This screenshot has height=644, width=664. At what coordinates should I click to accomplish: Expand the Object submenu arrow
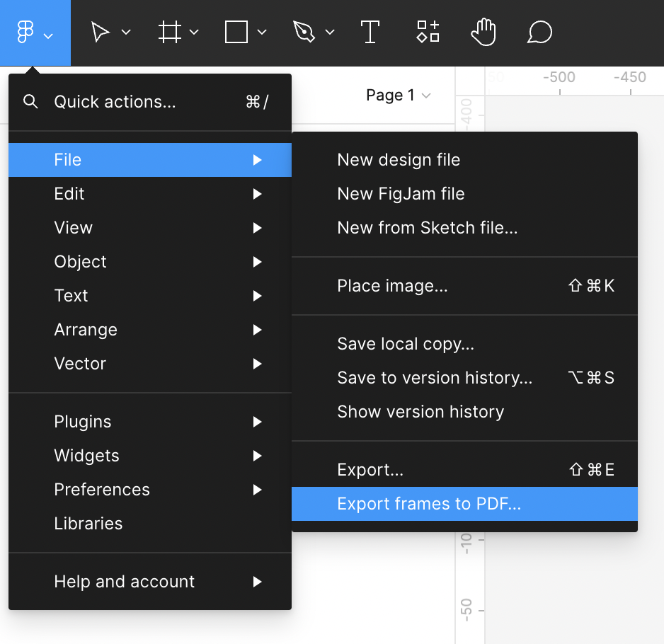[257, 262]
